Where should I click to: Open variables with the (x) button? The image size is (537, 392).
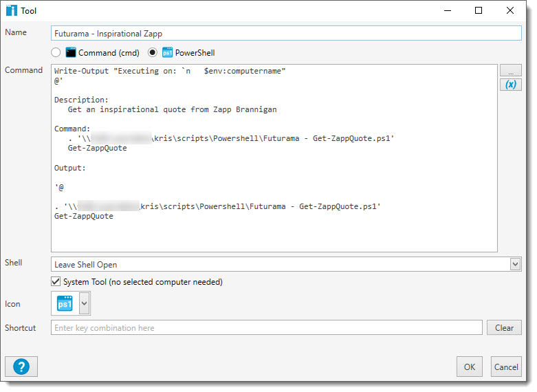click(x=510, y=85)
